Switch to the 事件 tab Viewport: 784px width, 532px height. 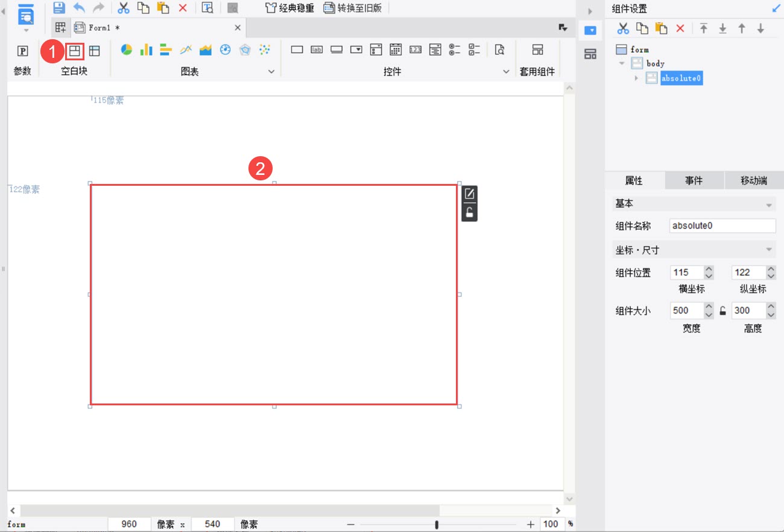tap(694, 180)
